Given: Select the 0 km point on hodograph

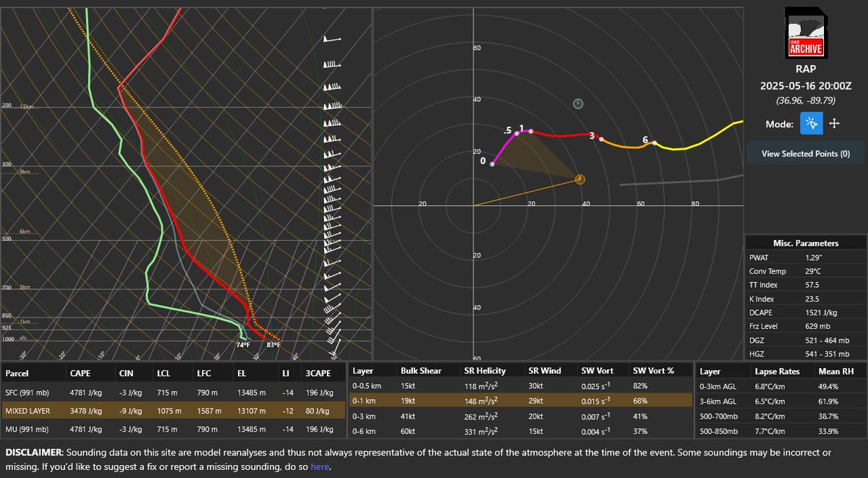Looking at the screenshot, I should 493,164.
